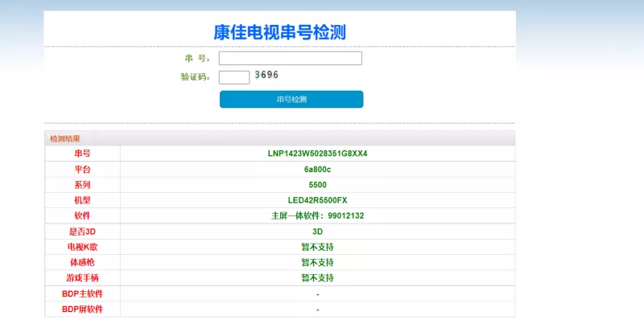The width and height of the screenshot is (644, 328).
Task: Select serial value LNP1423W5028351G8XX4
Action: click(x=317, y=154)
